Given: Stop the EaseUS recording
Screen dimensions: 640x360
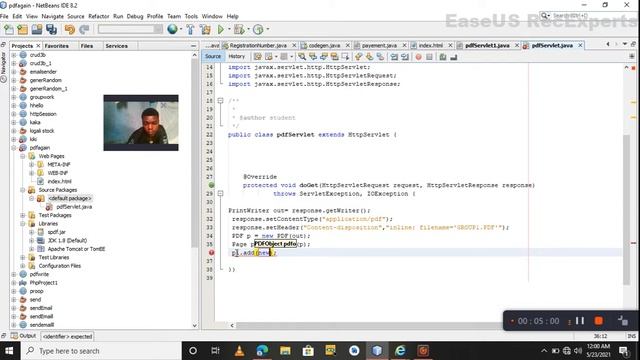Looking at the screenshot, I should pos(599,321).
